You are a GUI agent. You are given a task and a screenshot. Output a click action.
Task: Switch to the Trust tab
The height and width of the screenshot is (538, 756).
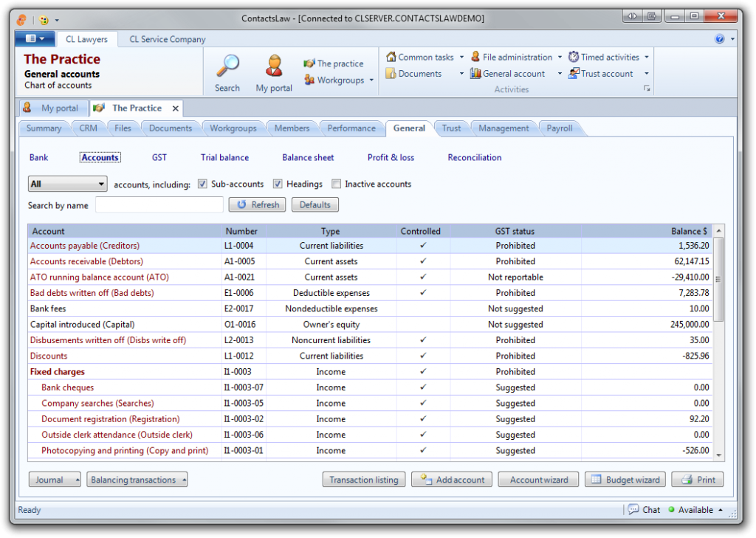click(451, 128)
